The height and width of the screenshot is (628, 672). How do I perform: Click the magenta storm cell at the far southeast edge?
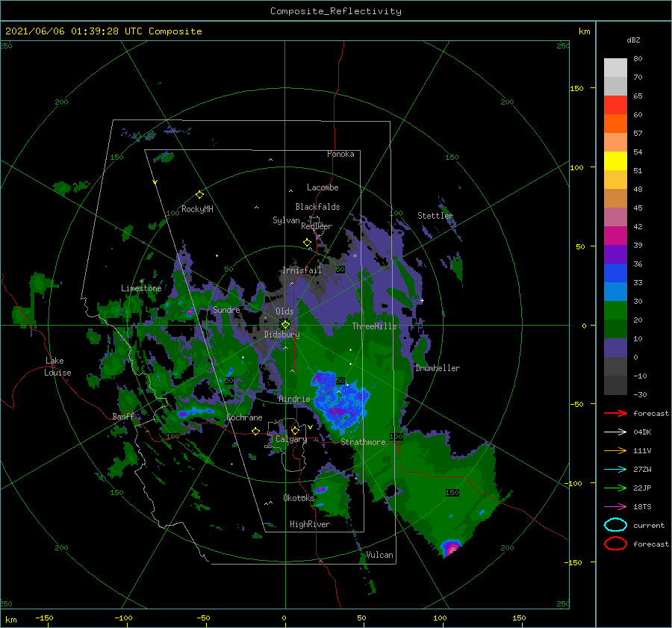[x=451, y=548]
